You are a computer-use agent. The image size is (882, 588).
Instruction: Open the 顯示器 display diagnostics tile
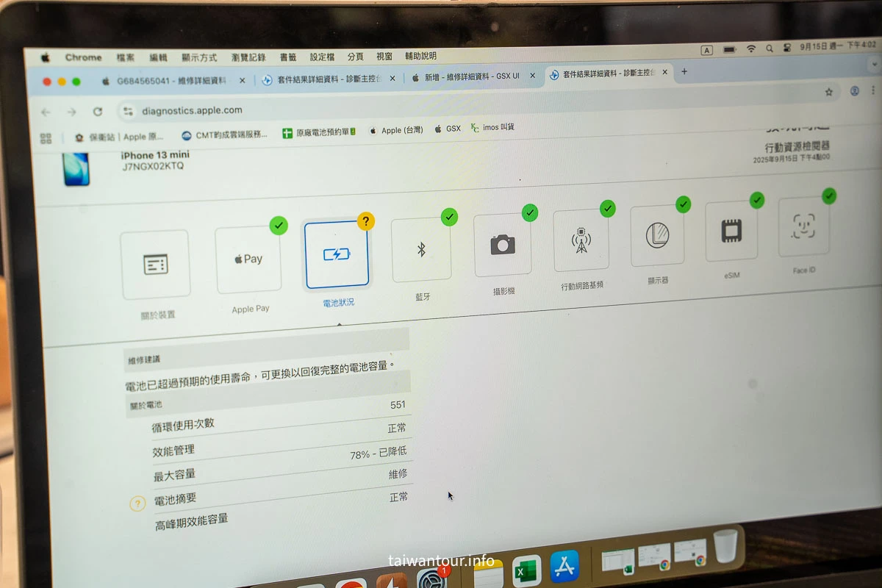click(657, 236)
